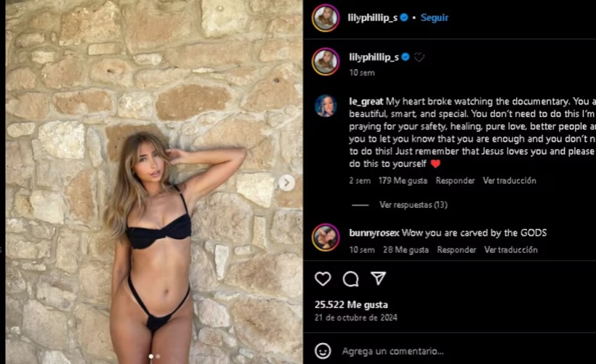The width and height of the screenshot is (596, 364).
Task: Follow the account with Seguir
Action: (x=435, y=18)
